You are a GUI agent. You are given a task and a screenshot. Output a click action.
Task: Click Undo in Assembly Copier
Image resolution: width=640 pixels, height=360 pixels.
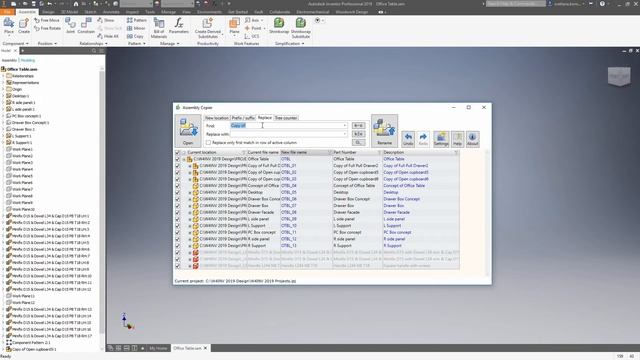pos(408,139)
